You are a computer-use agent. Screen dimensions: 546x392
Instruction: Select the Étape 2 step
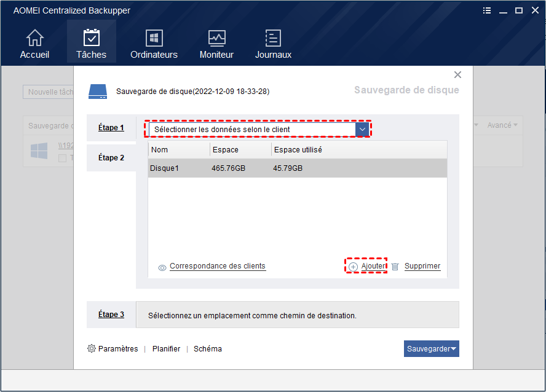click(111, 157)
